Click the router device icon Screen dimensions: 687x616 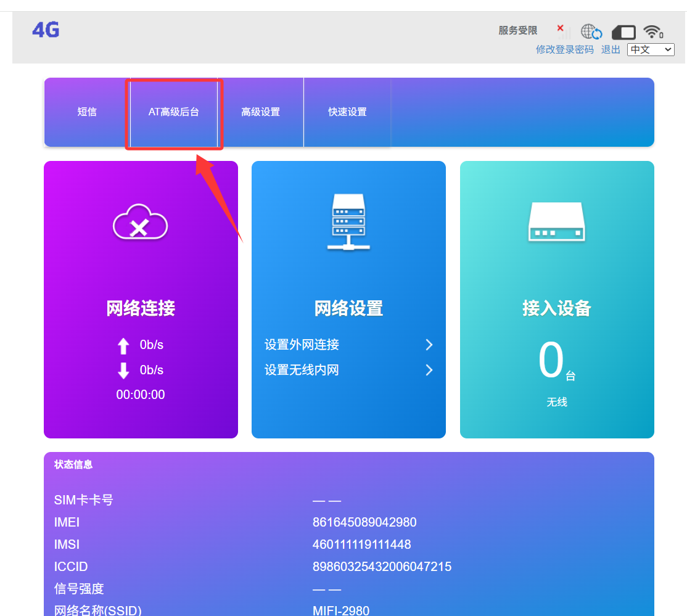[x=556, y=222]
